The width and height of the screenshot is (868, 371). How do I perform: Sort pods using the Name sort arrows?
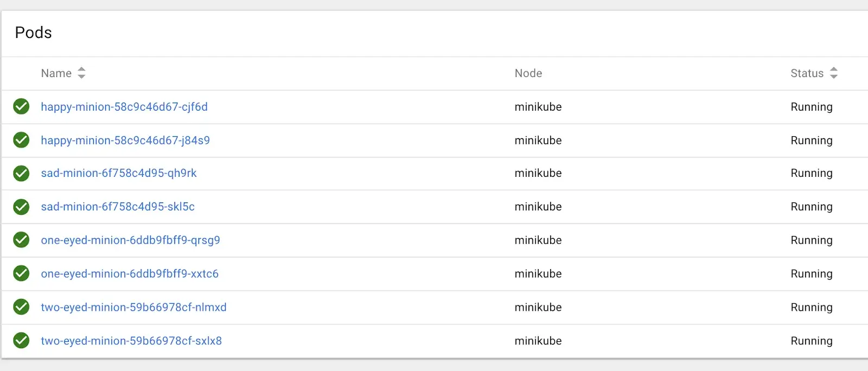pyautogui.click(x=81, y=73)
